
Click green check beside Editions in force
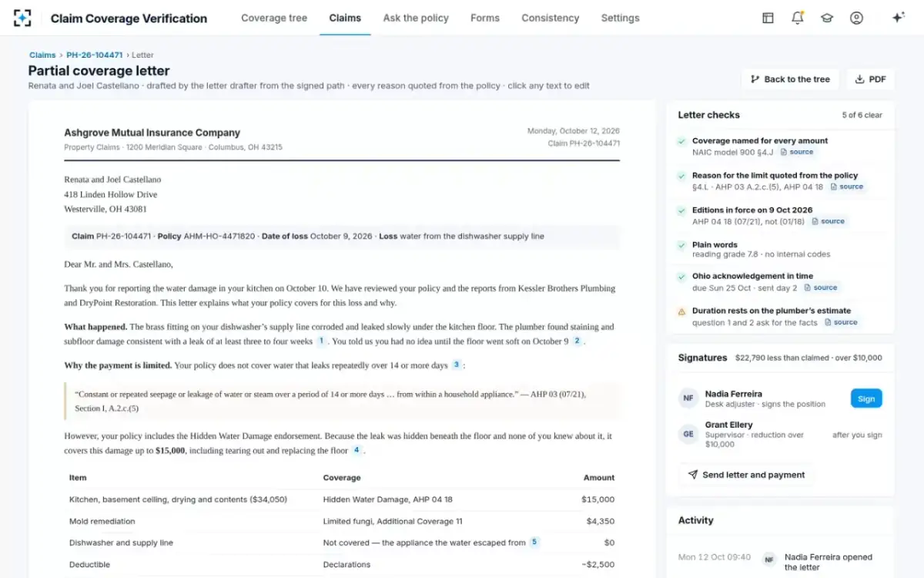click(681, 210)
